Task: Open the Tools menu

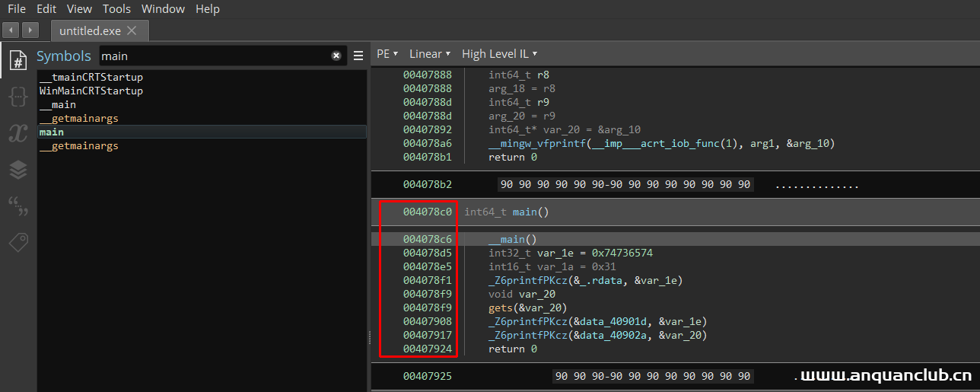Action: pyautogui.click(x=116, y=9)
